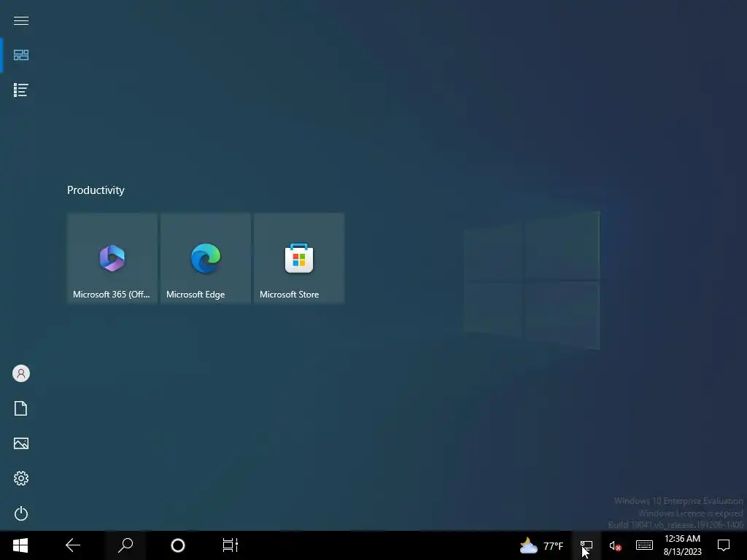The width and height of the screenshot is (747, 560).
Task: Open the Microsoft 365 (Office) tile
Action: (x=112, y=257)
